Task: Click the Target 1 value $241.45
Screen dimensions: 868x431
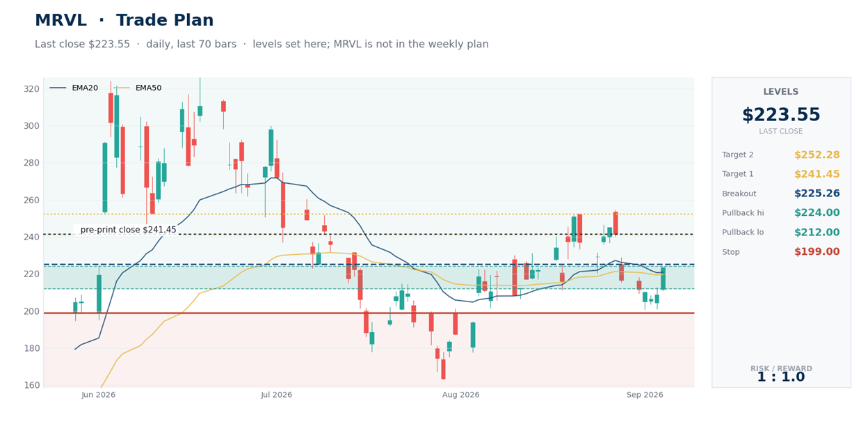Action: [817, 174]
